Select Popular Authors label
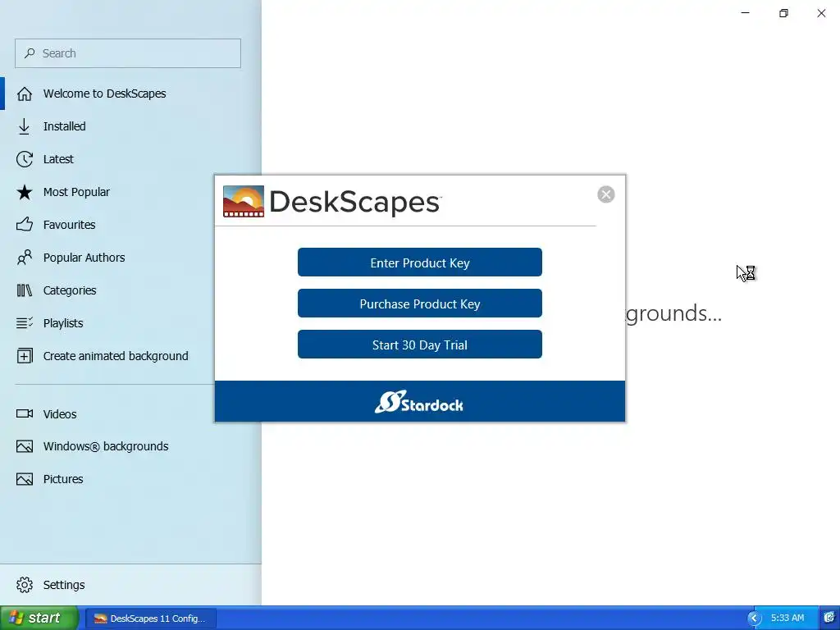This screenshot has width=840, height=630. (84, 258)
